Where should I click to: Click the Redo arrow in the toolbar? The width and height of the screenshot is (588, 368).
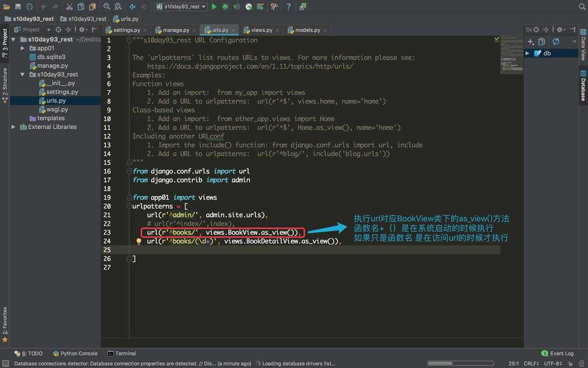[x=55, y=6]
